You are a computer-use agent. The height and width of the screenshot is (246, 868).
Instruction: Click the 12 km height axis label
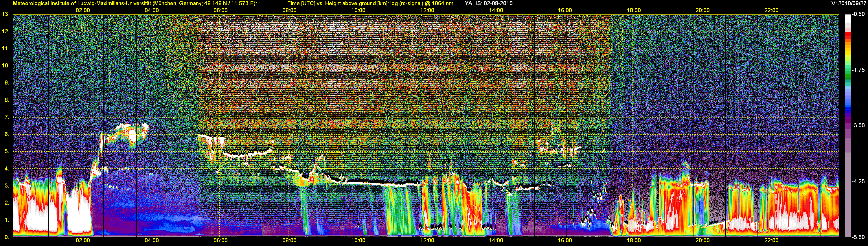pos(6,31)
